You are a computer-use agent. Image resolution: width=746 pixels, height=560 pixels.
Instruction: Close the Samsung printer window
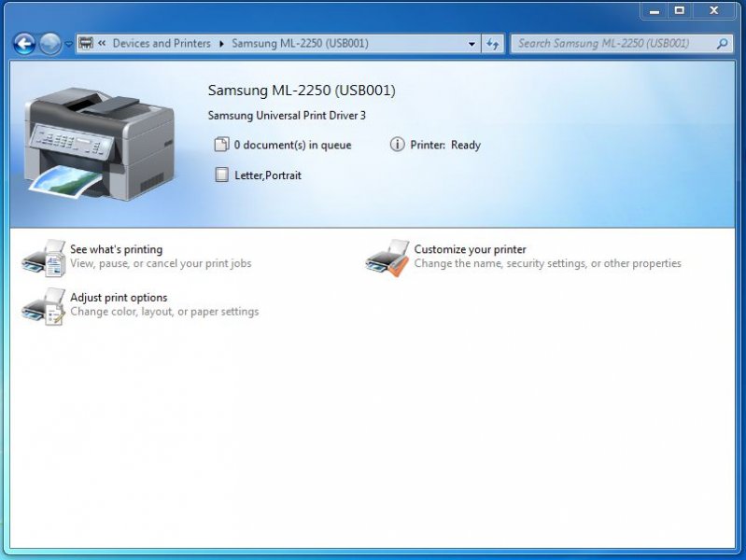click(713, 10)
